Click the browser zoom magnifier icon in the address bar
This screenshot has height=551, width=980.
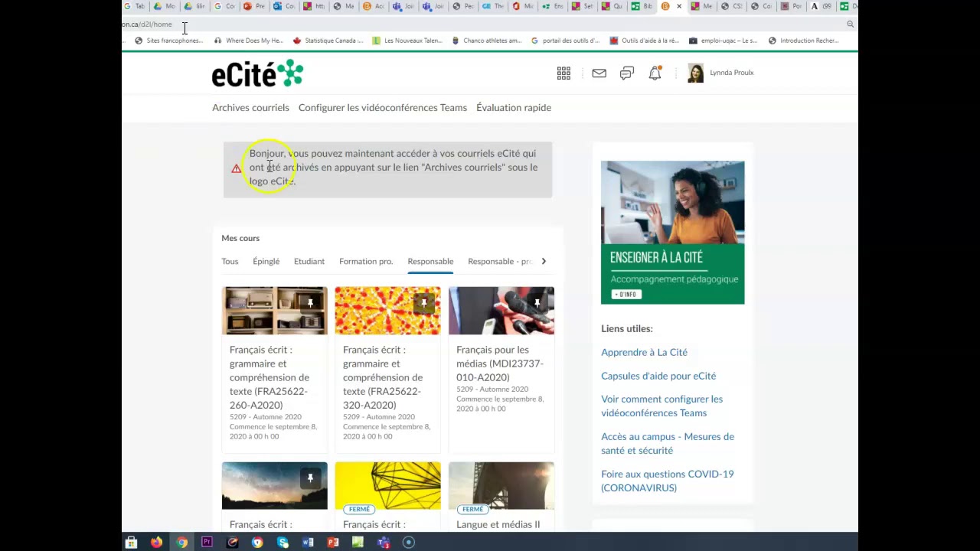(x=850, y=24)
